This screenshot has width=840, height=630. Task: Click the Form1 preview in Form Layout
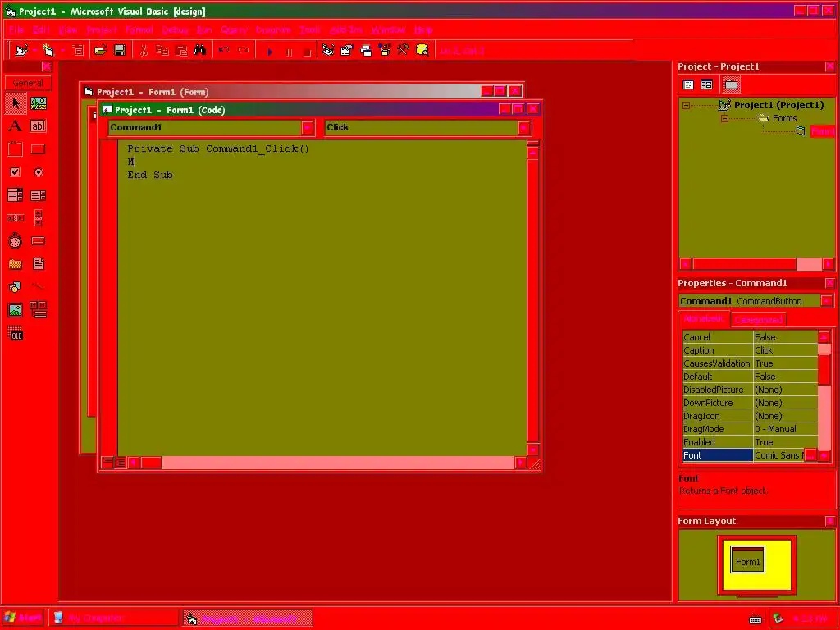point(748,560)
